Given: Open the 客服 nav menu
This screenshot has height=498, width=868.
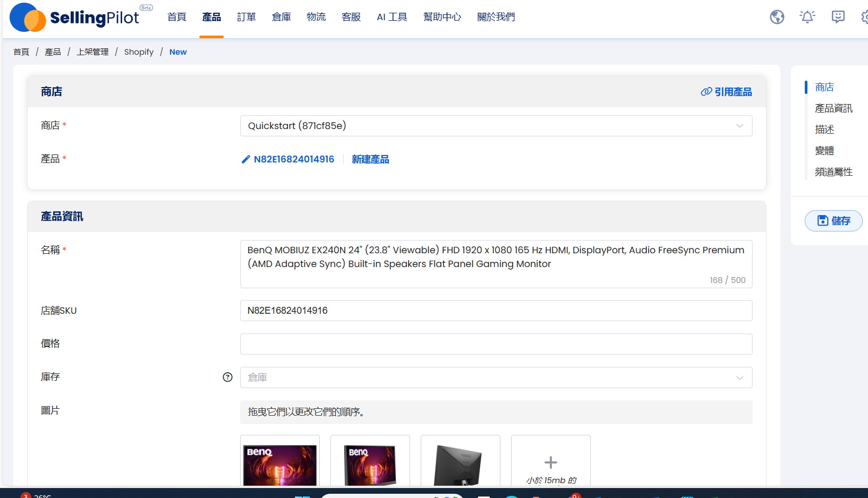Looking at the screenshot, I should click(351, 17).
